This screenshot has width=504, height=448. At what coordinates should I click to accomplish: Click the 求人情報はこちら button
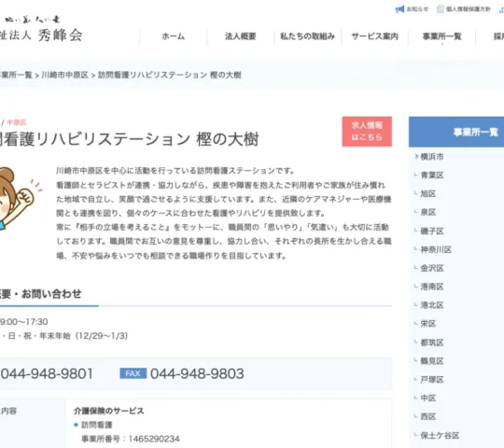pos(367,132)
